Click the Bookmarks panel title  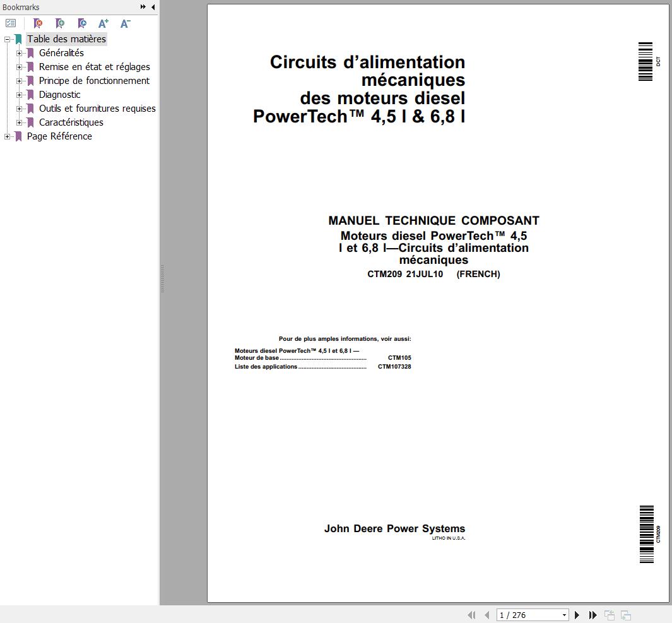[x=21, y=7]
